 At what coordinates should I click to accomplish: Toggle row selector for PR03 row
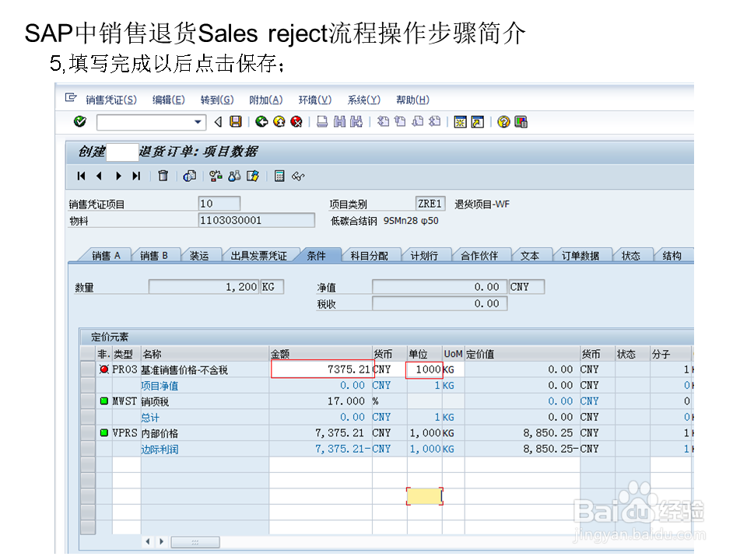[88, 369]
